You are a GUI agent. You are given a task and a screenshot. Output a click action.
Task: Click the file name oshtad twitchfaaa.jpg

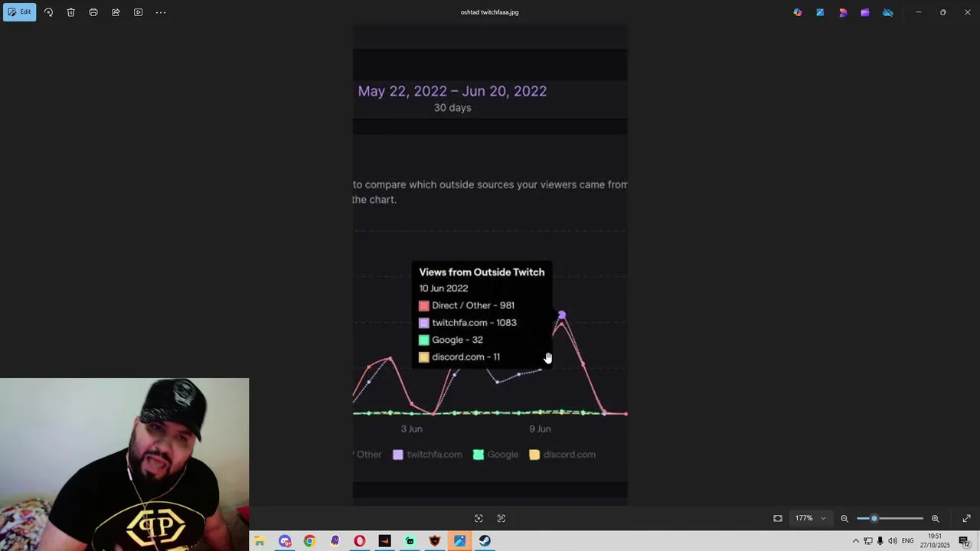click(x=489, y=12)
